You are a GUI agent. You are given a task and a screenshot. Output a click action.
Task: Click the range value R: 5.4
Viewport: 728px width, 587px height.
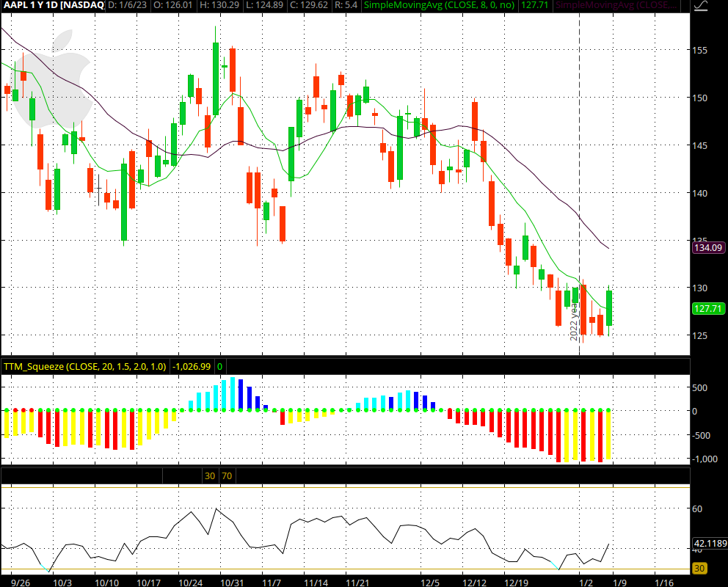(344, 6)
